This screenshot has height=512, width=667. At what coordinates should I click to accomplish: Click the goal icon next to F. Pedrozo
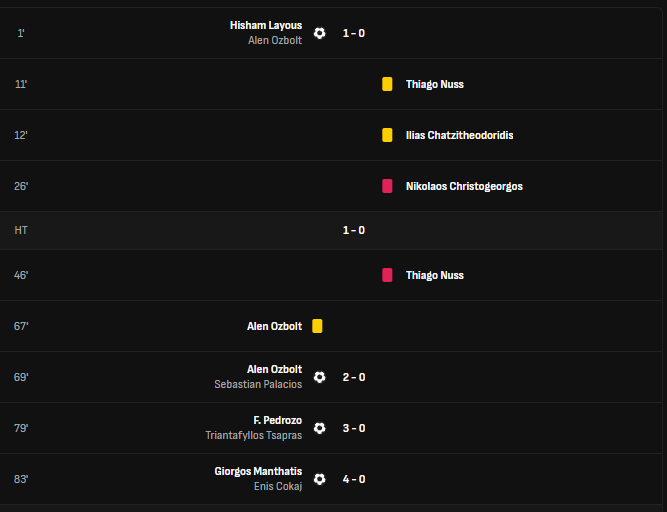319,428
